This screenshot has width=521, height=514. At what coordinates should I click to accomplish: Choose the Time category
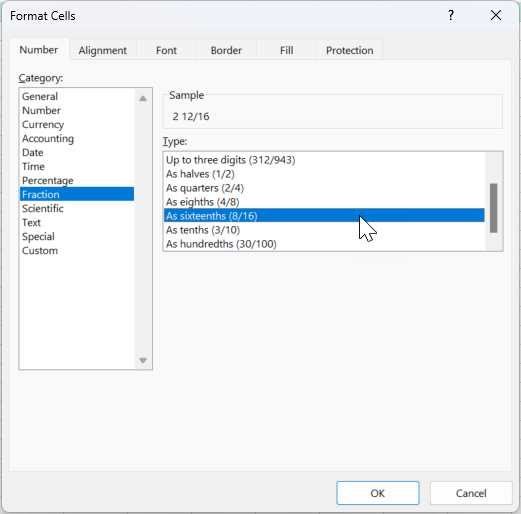tap(77, 166)
